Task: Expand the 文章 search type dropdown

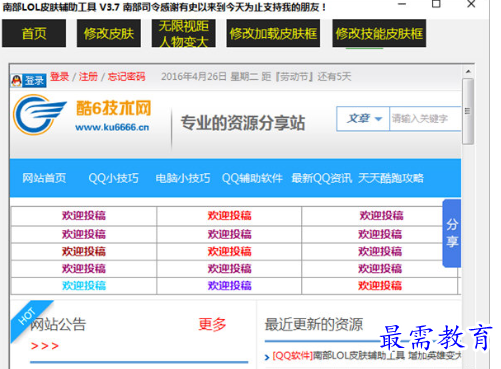Action: pyautogui.click(x=363, y=119)
